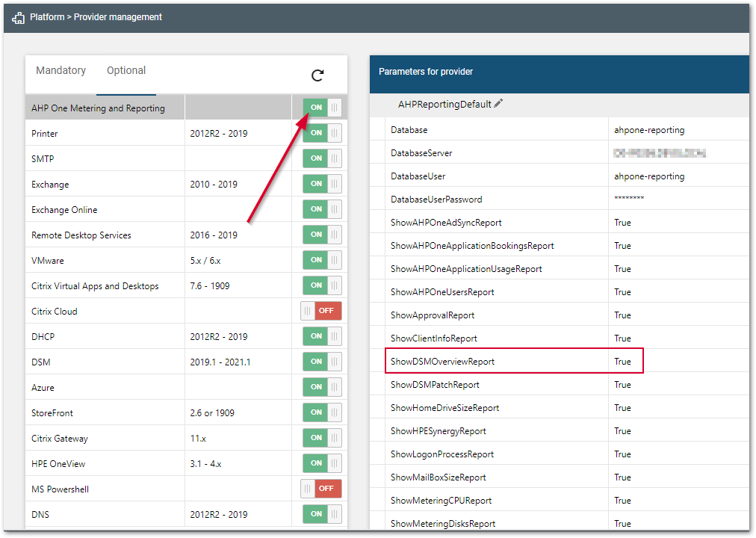Click the ShowApprovalReport parameter

[x=433, y=315]
